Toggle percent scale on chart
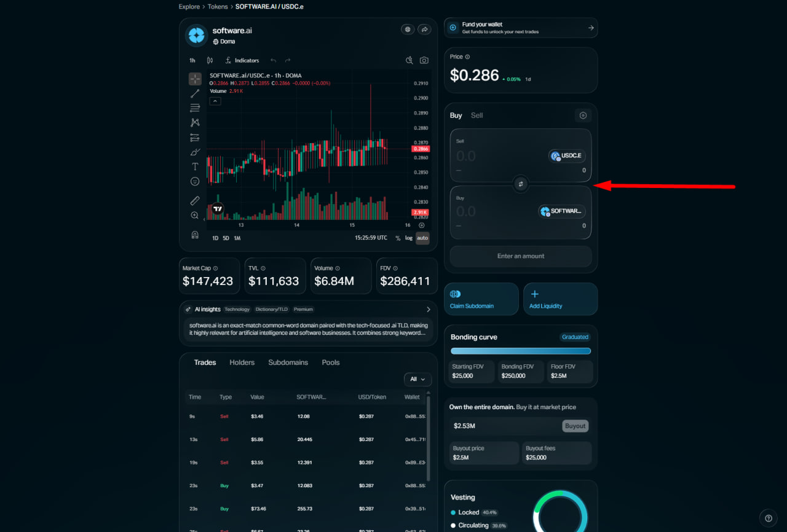This screenshot has width=787, height=532. [398, 238]
